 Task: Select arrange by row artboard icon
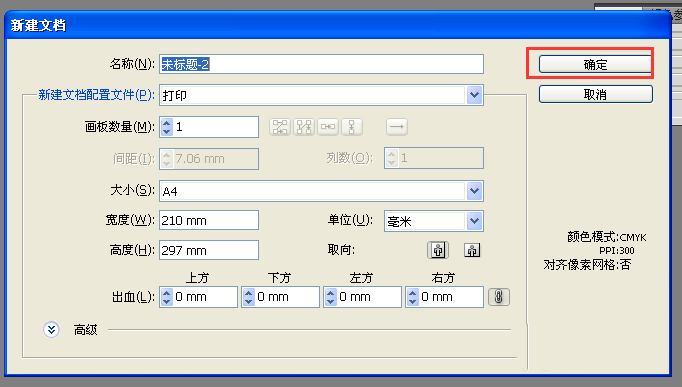[x=328, y=127]
